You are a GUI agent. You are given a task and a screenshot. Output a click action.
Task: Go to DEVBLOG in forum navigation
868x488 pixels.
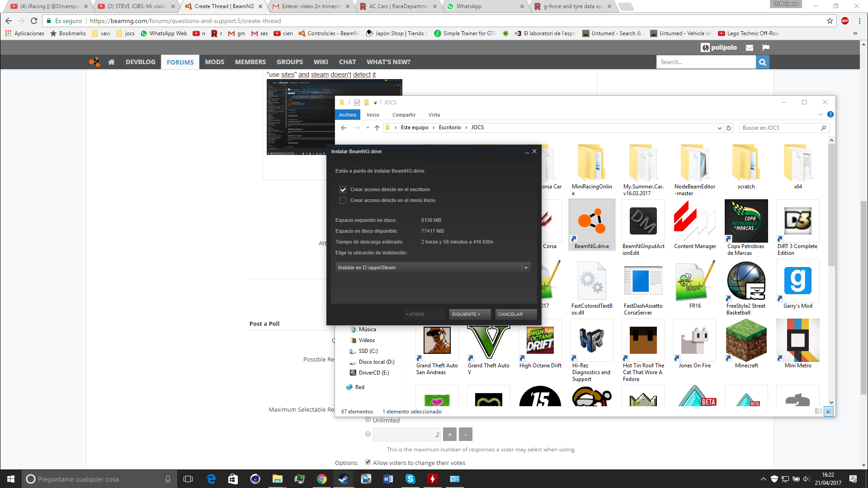(141, 62)
